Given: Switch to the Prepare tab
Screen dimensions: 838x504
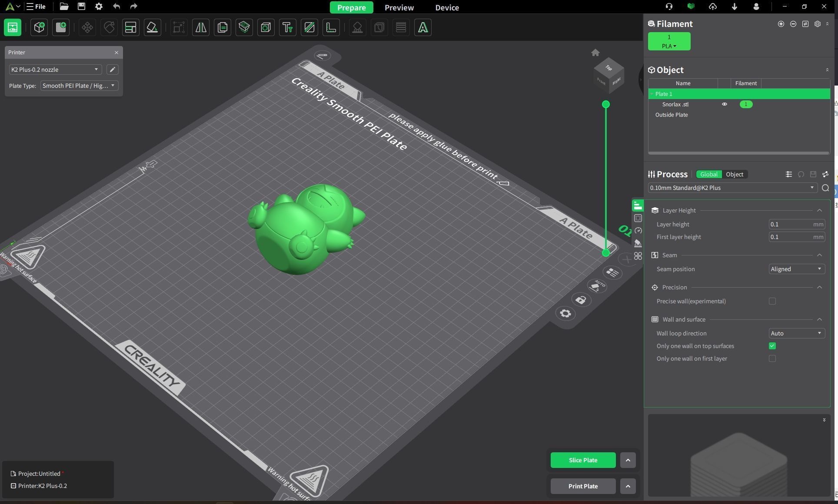Looking at the screenshot, I should coord(351,7).
